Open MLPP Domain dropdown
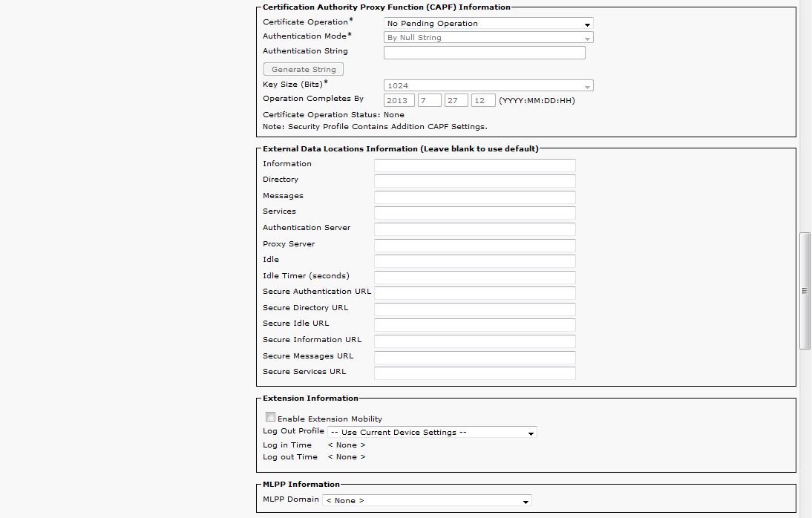 click(x=428, y=500)
